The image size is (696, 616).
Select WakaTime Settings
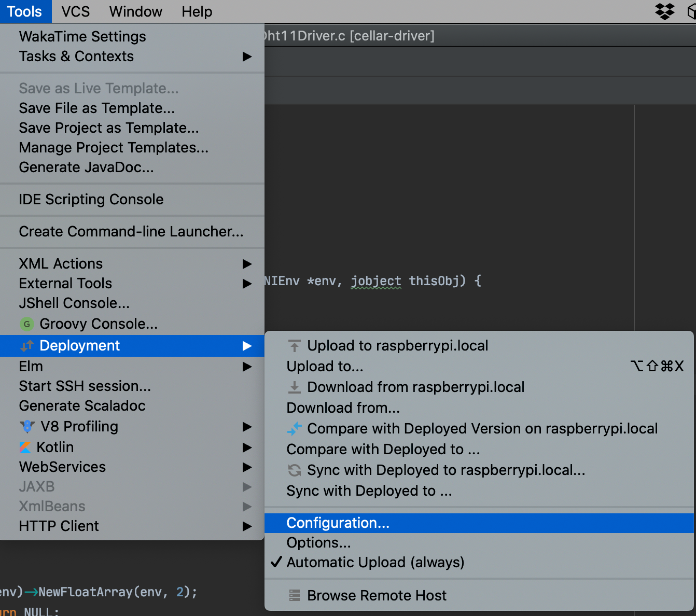tap(132, 37)
